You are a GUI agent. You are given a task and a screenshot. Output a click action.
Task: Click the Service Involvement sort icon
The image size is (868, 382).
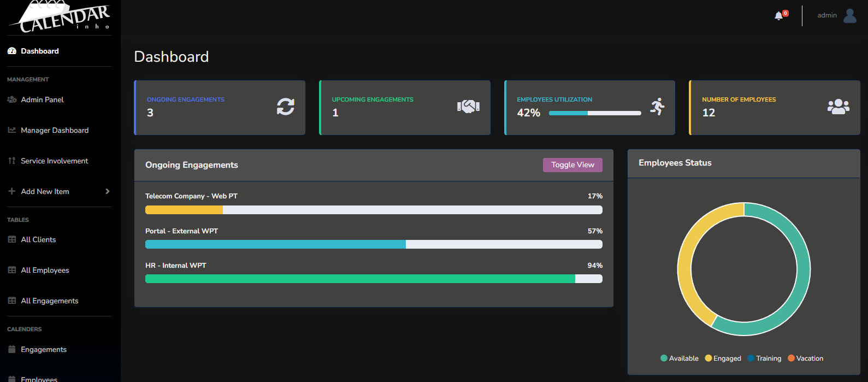coord(12,161)
